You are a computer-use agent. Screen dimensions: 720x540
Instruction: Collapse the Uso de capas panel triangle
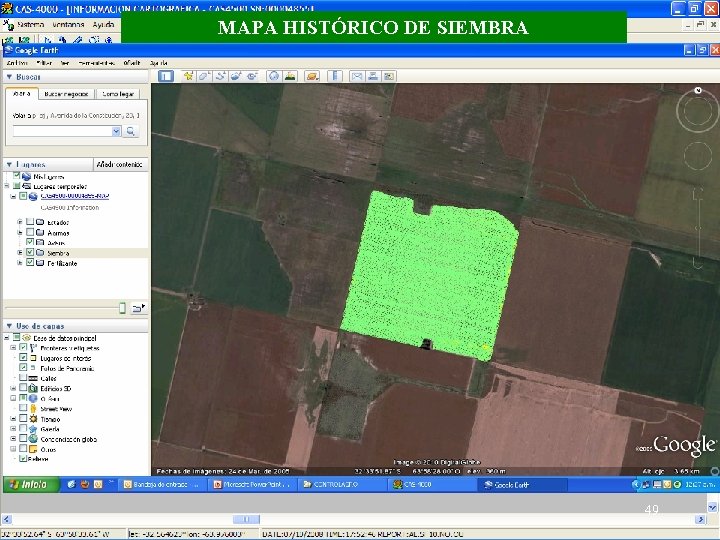pyautogui.click(x=9, y=326)
